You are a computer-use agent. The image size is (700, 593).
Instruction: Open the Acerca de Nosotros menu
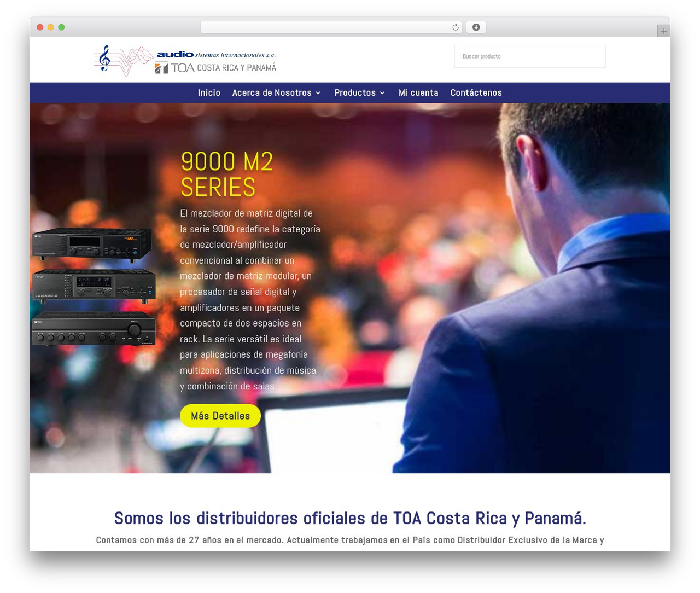coord(272,93)
